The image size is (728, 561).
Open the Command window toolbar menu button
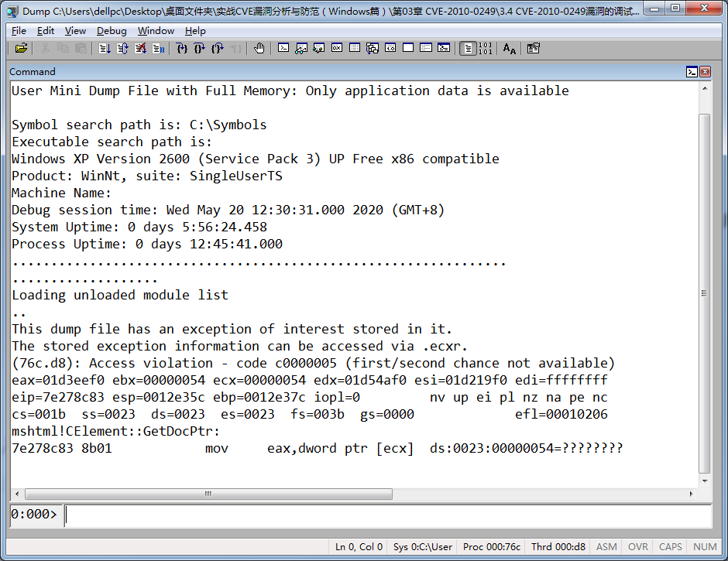click(x=692, y=72)
